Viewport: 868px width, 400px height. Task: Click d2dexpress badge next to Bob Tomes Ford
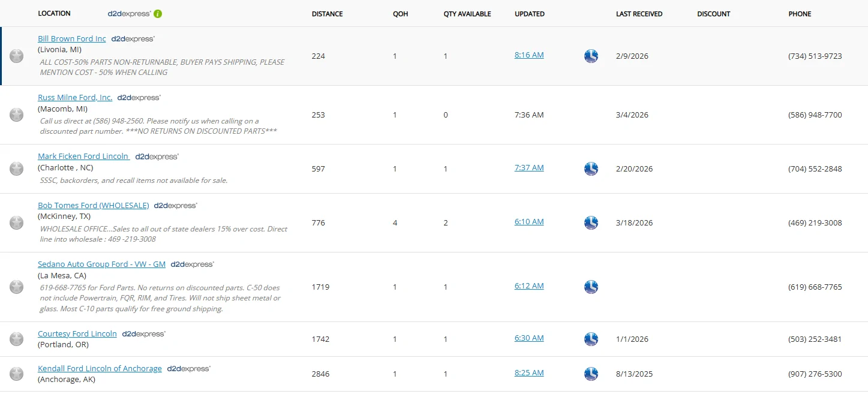(175, 206)
